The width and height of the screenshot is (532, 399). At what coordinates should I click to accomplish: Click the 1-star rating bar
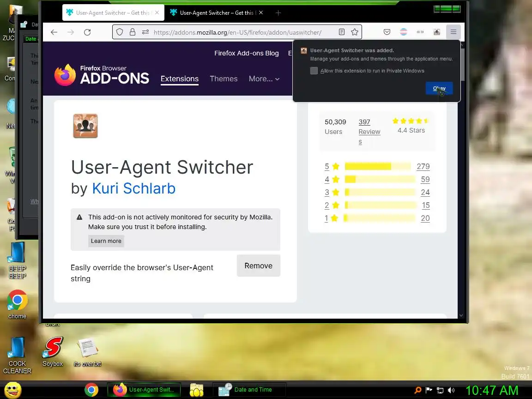(x=379, y=218)
